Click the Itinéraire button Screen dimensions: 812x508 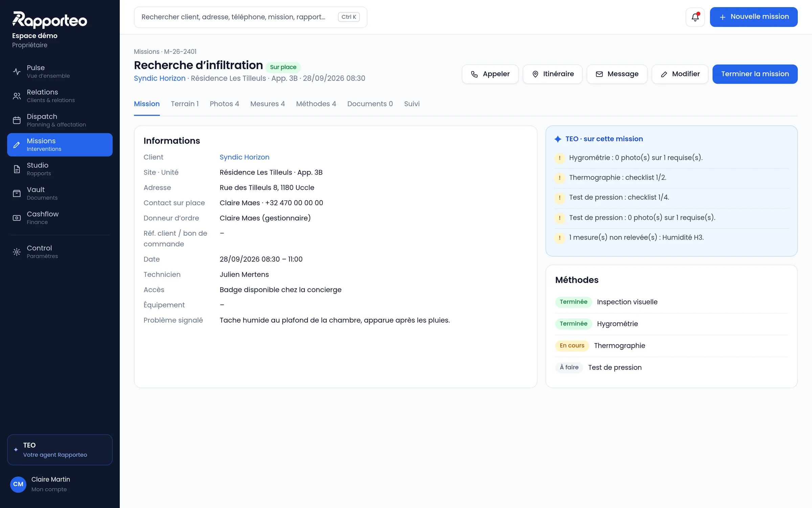tap(552, 74)
